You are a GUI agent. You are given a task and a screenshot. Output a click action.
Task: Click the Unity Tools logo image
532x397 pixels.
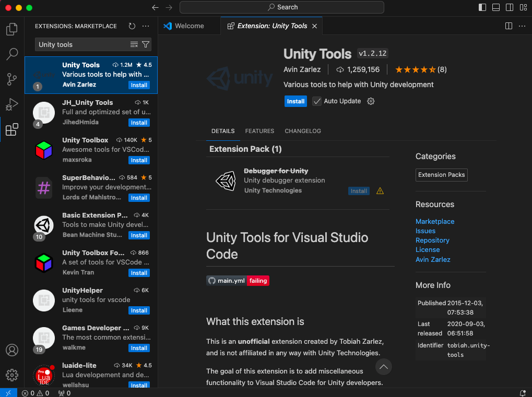point(240,78)
